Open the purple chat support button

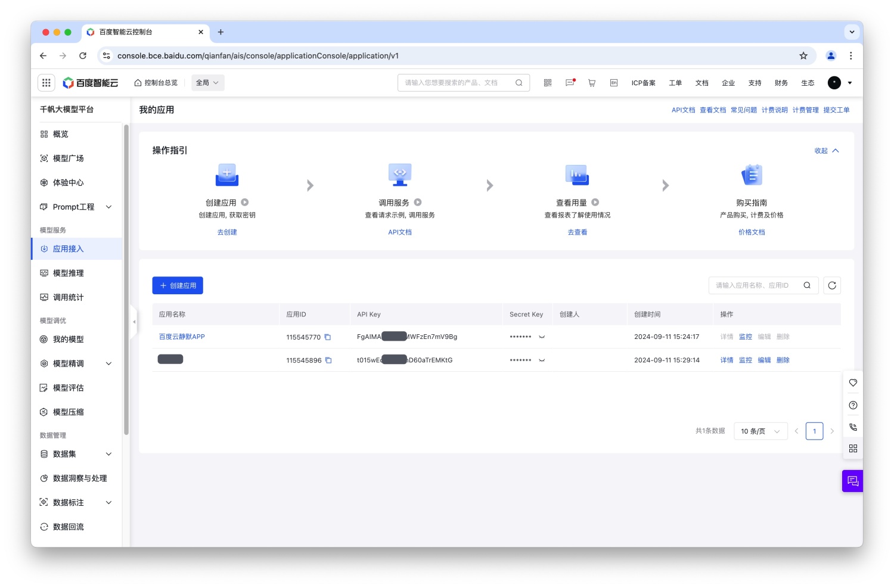852,481
